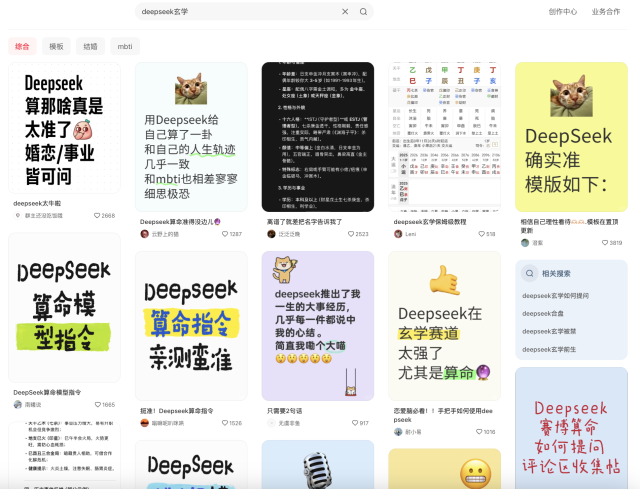The width and height of the screenshot is (640, 489).
Task: Select the 结婚 filter tab
Action: pos(90,47)
